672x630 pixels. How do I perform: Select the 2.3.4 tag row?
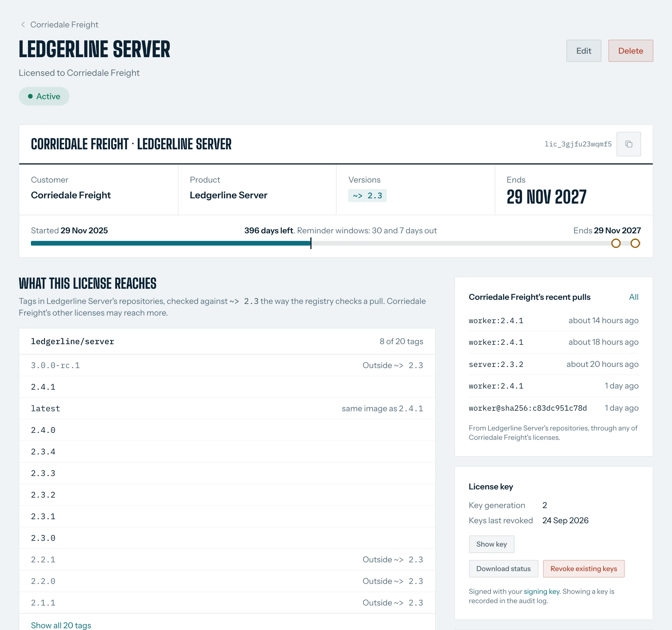click(227, 452)
